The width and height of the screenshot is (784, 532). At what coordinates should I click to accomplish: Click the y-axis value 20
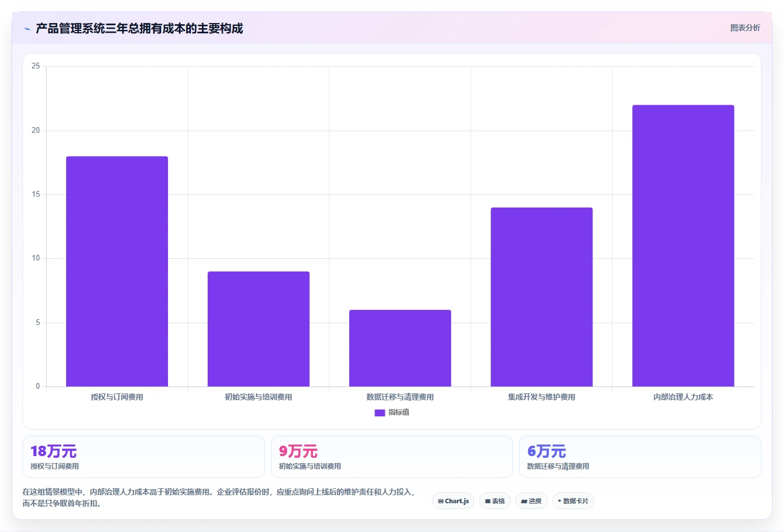36,131
